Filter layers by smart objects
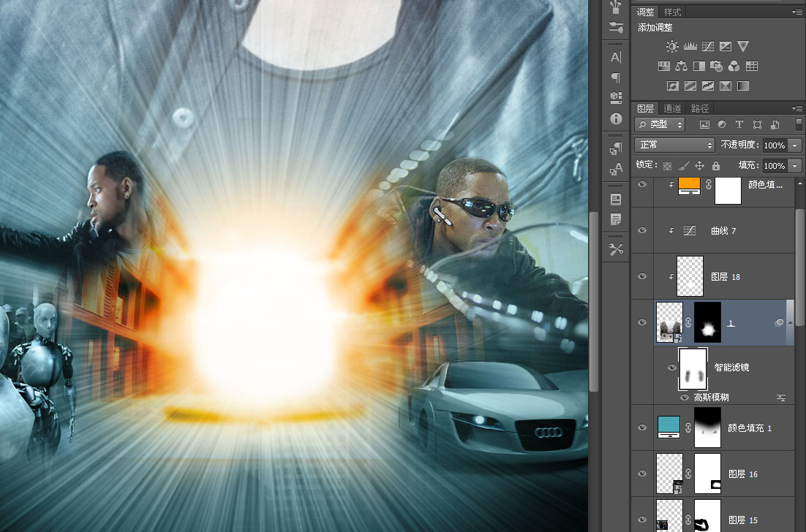 (775, 125)
